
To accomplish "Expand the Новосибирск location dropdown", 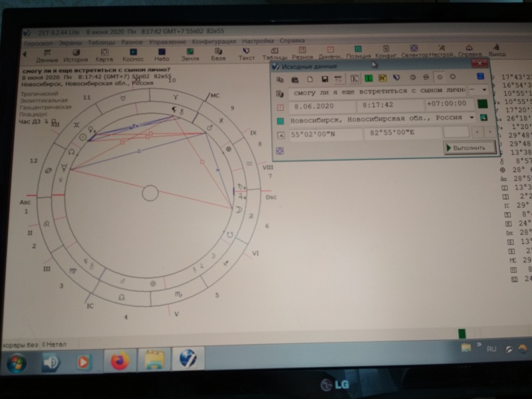I will pyautogui.click(x=471, y=118).
